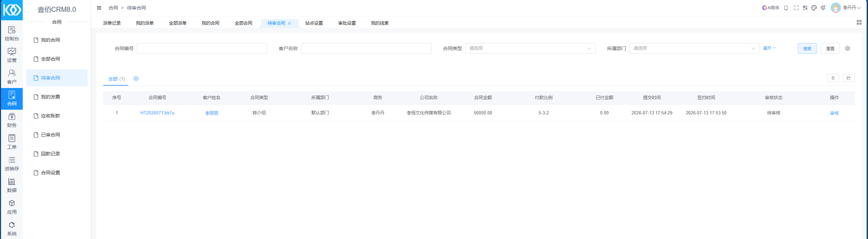Image resolution: width=868 pixels, height=239 pixels.
Task: Open 全部合同 in the side menu
Action: [x=57, y=59]
